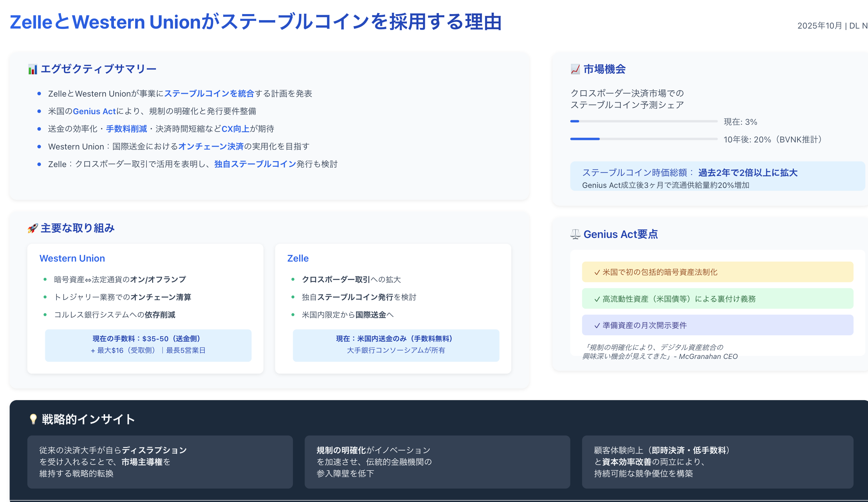Click the Western Union card heading
868x502 pixels.
[72, 258]
